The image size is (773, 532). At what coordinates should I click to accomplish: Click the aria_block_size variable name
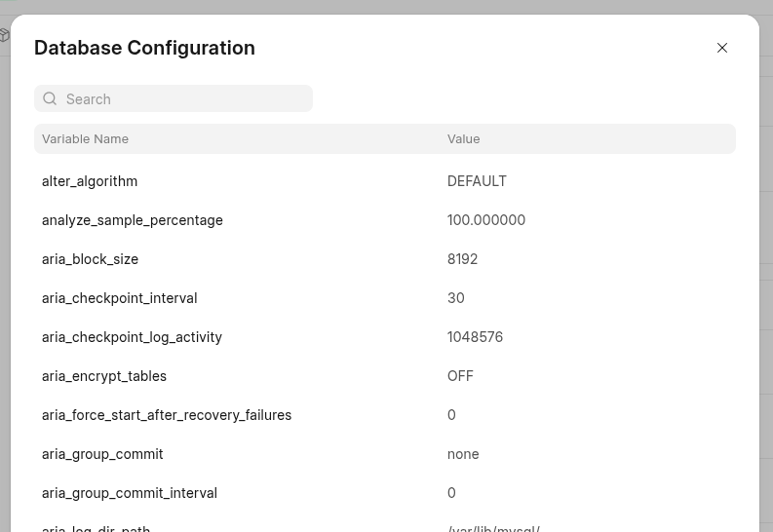point(91,259)
